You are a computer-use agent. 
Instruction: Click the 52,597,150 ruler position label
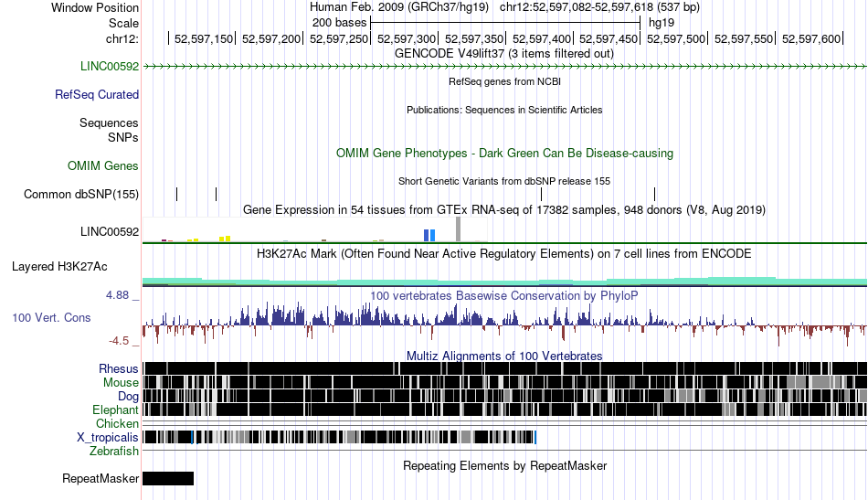coord(204,39)
